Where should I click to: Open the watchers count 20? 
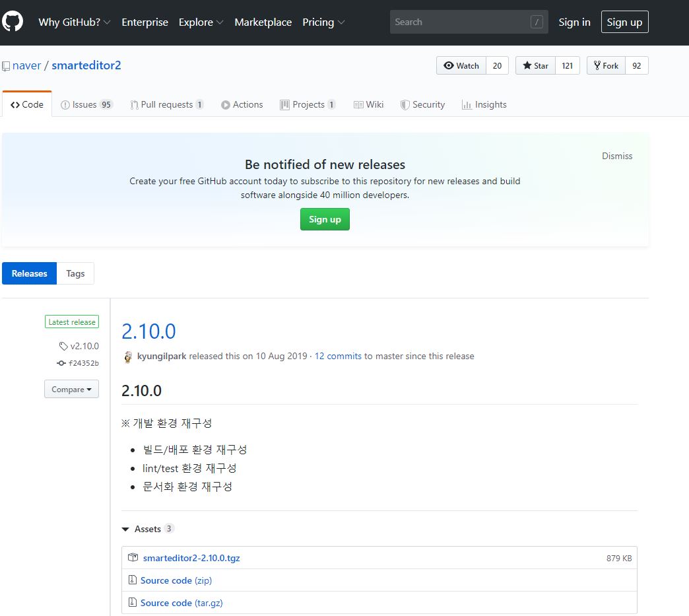click(497, 65)
